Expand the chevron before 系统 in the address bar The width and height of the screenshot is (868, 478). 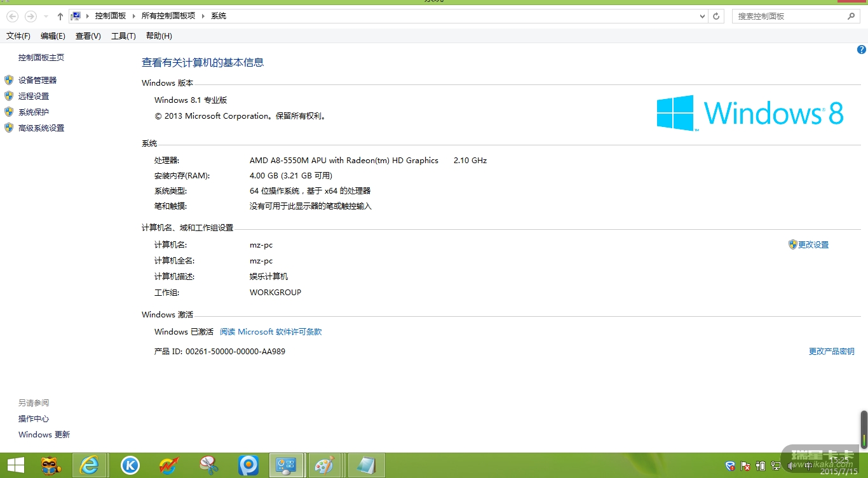[x=203, y=16]
